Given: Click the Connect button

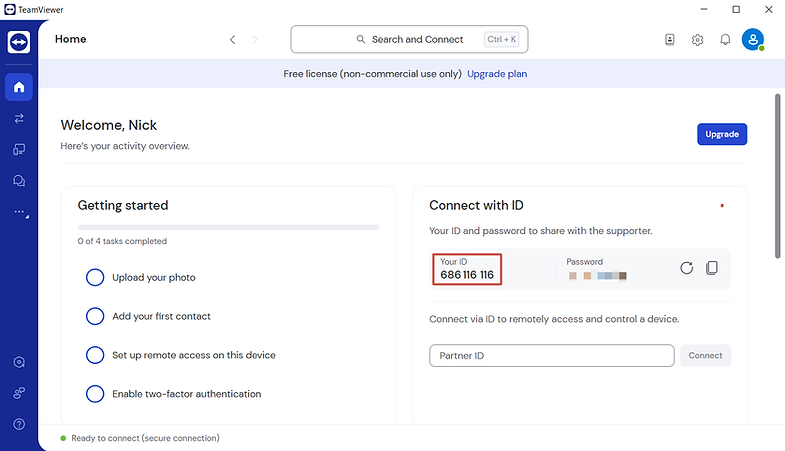Looking at the screenshot, I should [705, 355].
